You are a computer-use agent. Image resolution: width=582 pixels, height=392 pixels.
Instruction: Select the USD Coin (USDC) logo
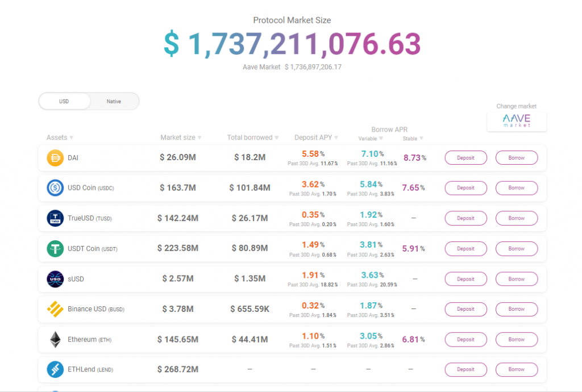tap(54, 187)
